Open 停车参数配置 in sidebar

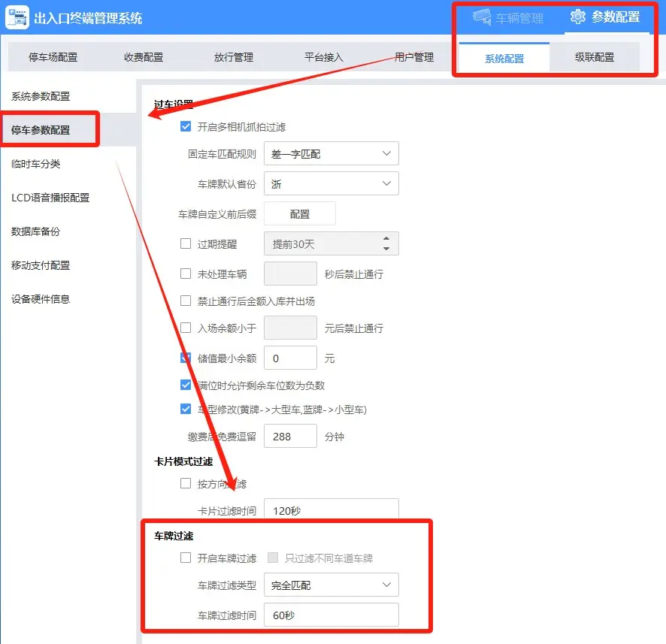pyautogui.click(x=41, y=130)
